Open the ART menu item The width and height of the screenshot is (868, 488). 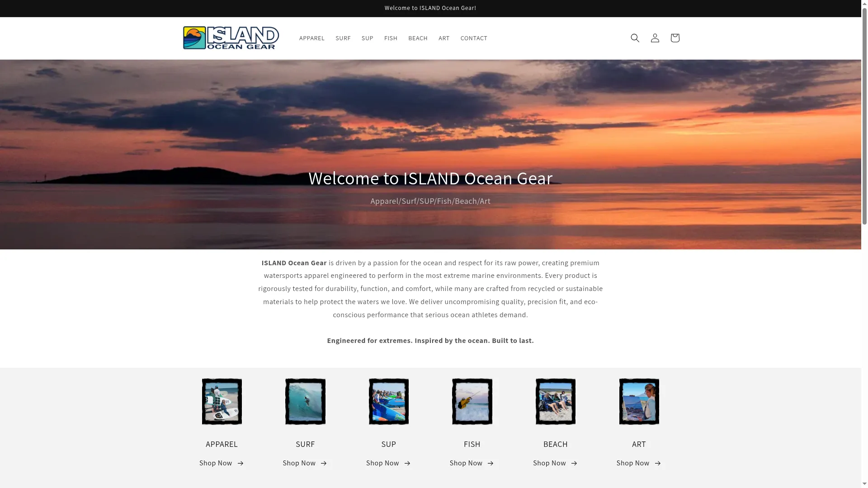tap(444, 38)
